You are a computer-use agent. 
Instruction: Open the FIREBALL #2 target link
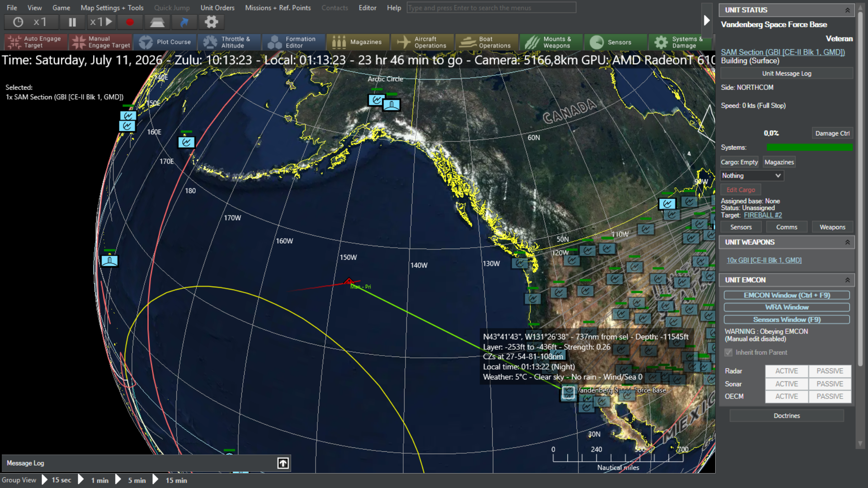763,216
